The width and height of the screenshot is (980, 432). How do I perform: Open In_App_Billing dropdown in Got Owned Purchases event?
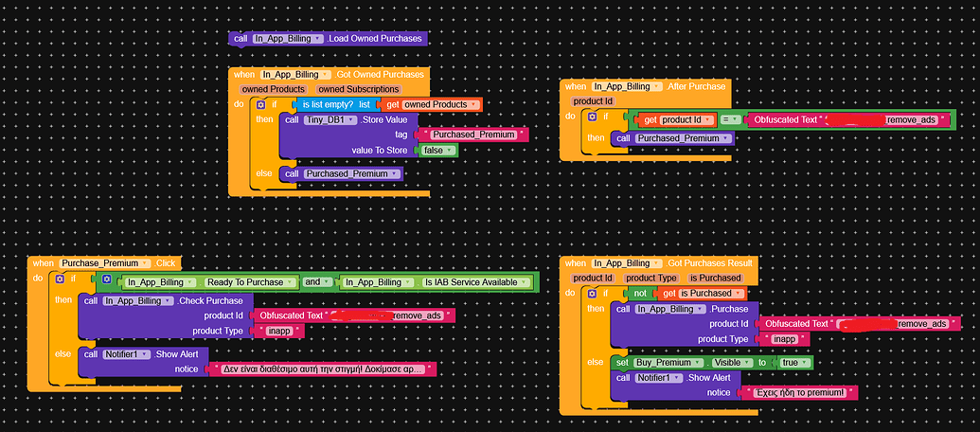tap(295, 75)
